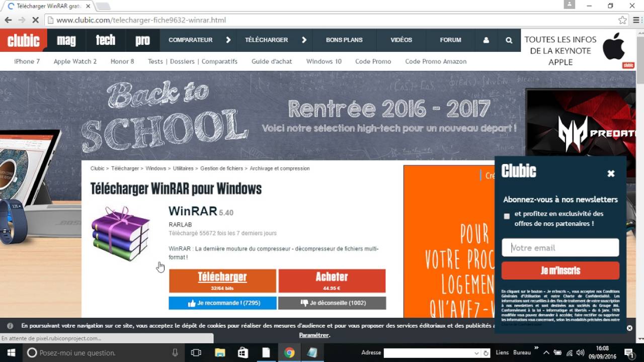644x362 pixels.
Task: Open File Explorer from the taskbar
Action: pyautogui.click(x=220, y=352)
